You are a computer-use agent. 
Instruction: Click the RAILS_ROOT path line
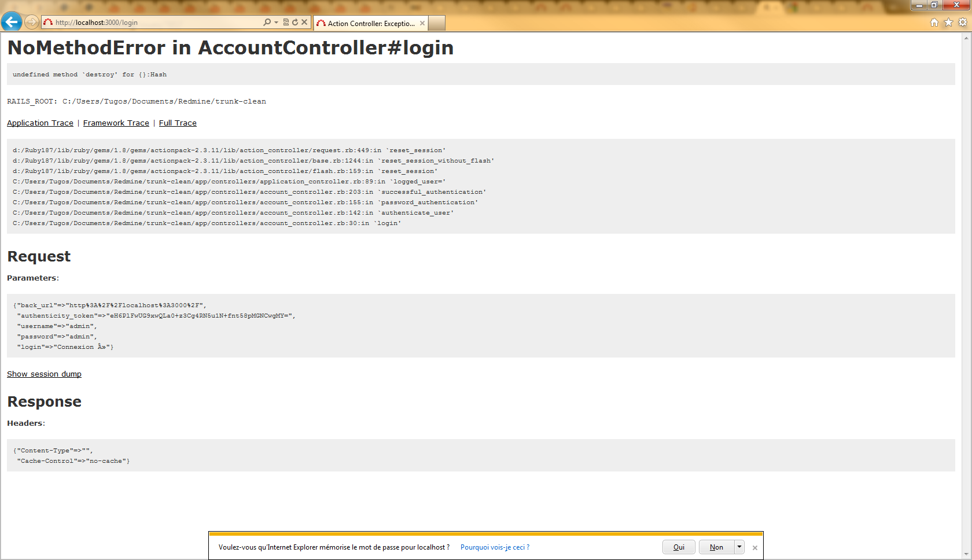click(137, 101)
